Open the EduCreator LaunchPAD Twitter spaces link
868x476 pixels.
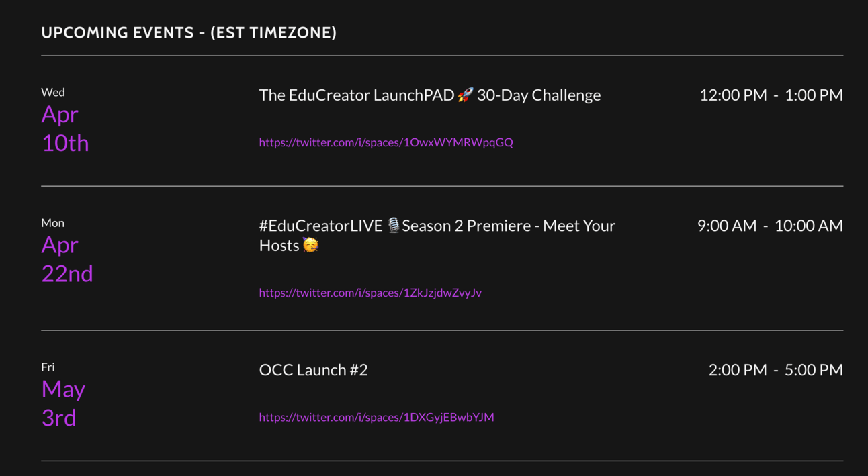coord(386,142)
